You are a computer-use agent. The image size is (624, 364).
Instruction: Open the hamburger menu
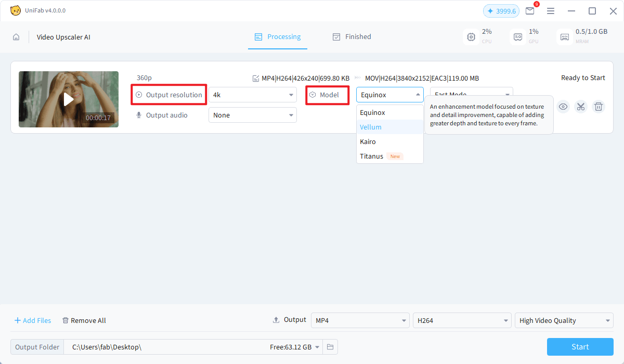click(x=551, y=10)
